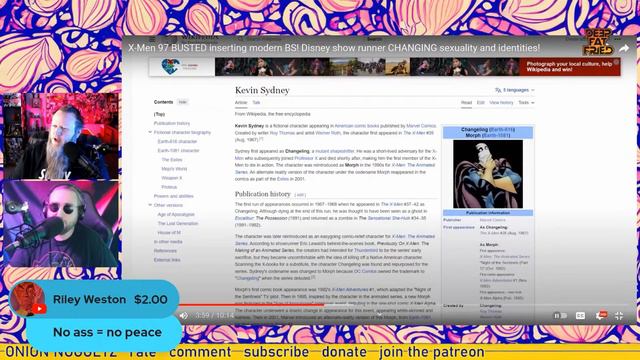Jump to Weapon X contents entry
The height and width of the screenshot is (360, 640).
point(171,178)
